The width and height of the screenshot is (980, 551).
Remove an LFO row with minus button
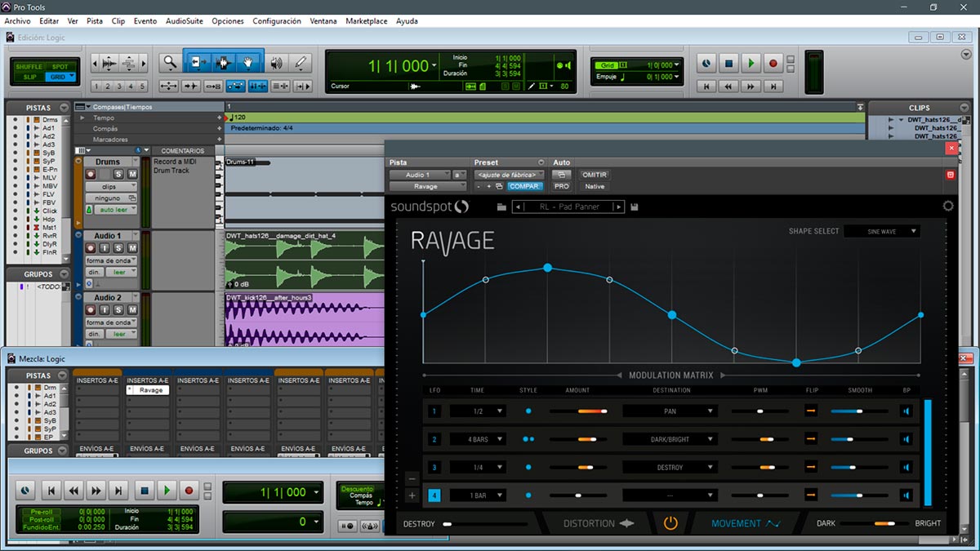[x=412, y=479]
